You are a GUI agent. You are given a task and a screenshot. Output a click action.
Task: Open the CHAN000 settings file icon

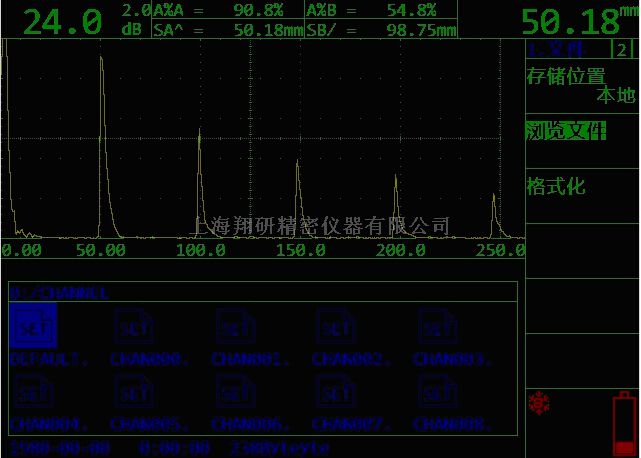pyautogui.click(x=134, y=326)
